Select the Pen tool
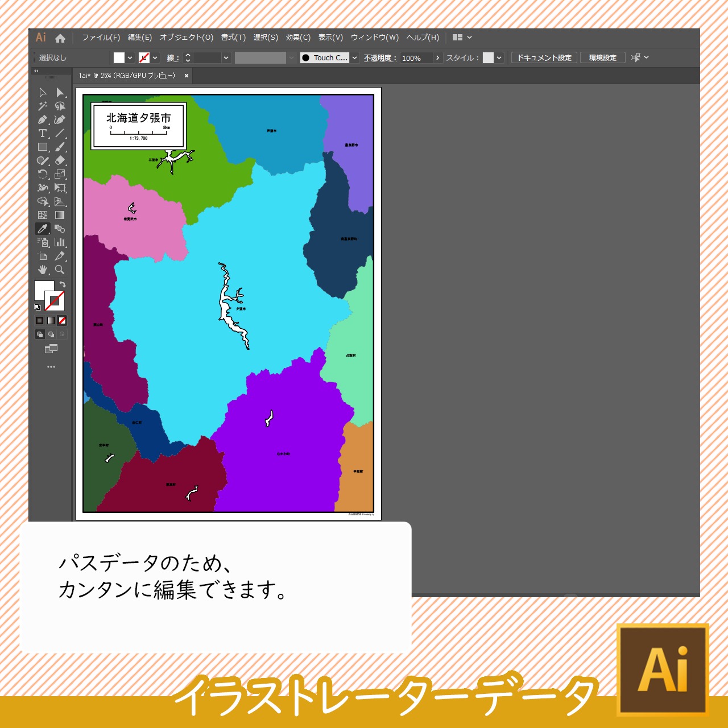 tap(43, 120)
